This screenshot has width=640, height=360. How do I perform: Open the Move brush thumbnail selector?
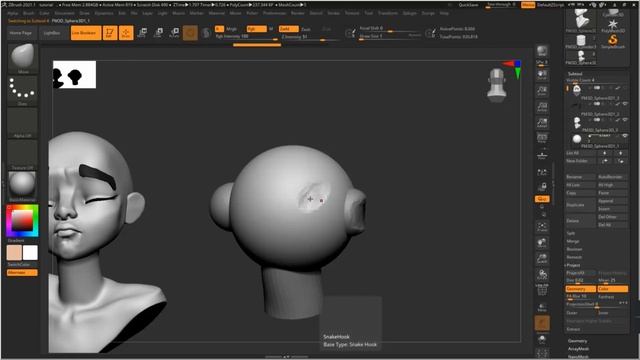point(22,58)
